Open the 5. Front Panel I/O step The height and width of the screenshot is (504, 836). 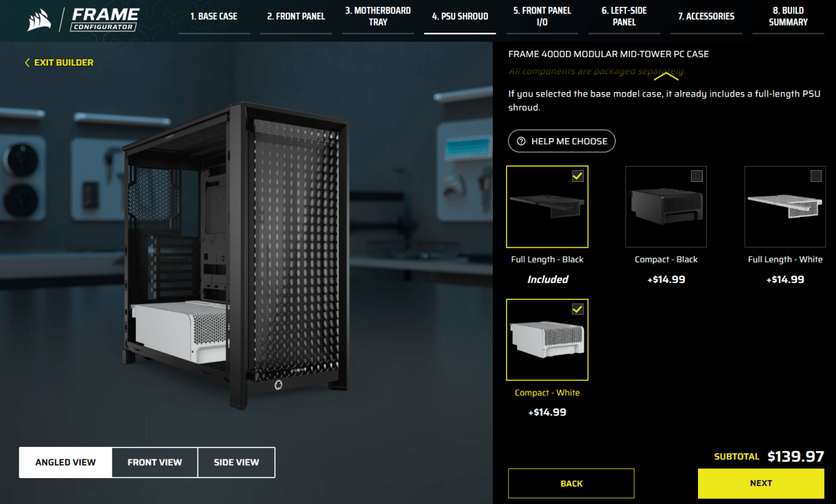[542, 17]
